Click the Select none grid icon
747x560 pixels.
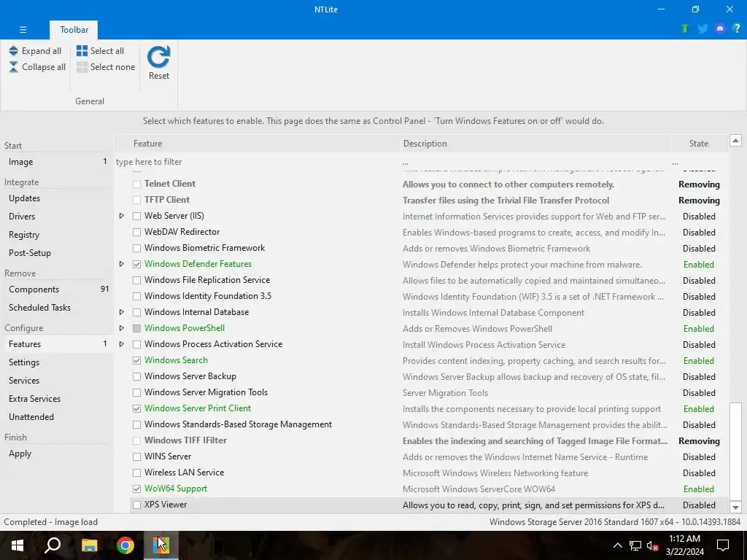click(x=82, y=67)
